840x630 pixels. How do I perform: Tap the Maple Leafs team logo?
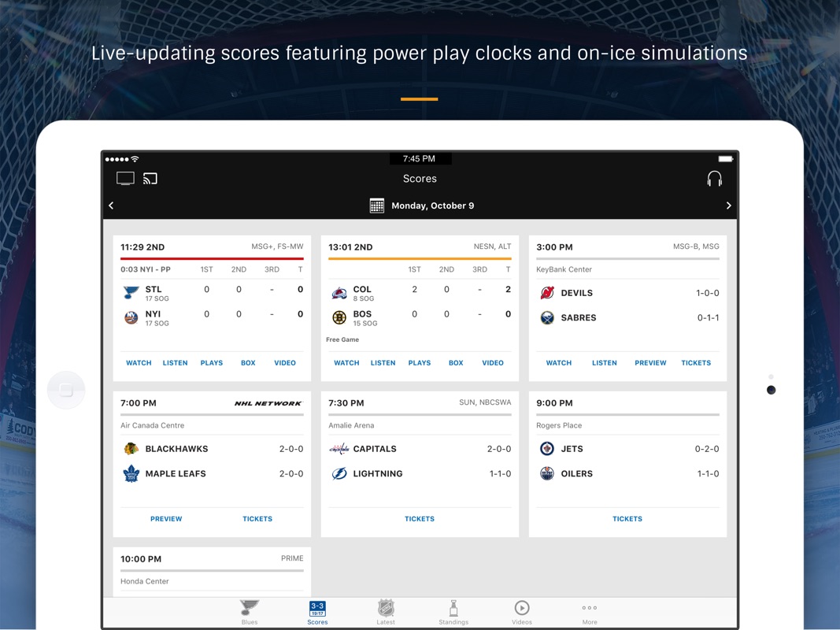[x=131, y=473]
